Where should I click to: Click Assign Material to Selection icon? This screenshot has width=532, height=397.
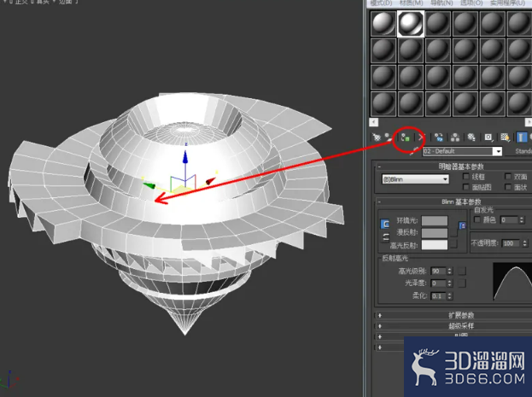(406, 137)
